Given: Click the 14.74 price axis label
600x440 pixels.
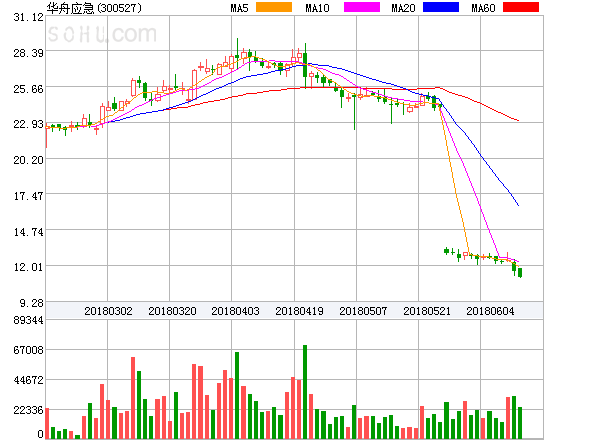Looking at the screenshot, I should coord(29,232).
